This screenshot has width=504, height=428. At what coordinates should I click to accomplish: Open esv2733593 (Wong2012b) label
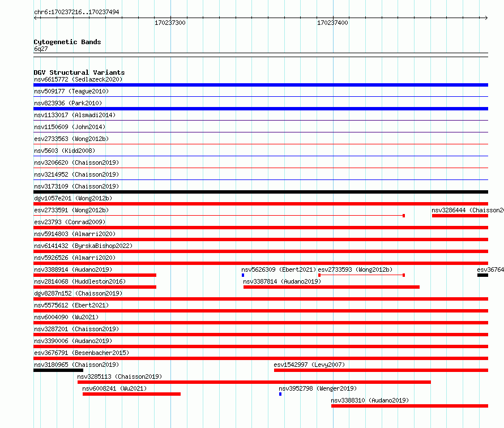click(x=355, y=269)
